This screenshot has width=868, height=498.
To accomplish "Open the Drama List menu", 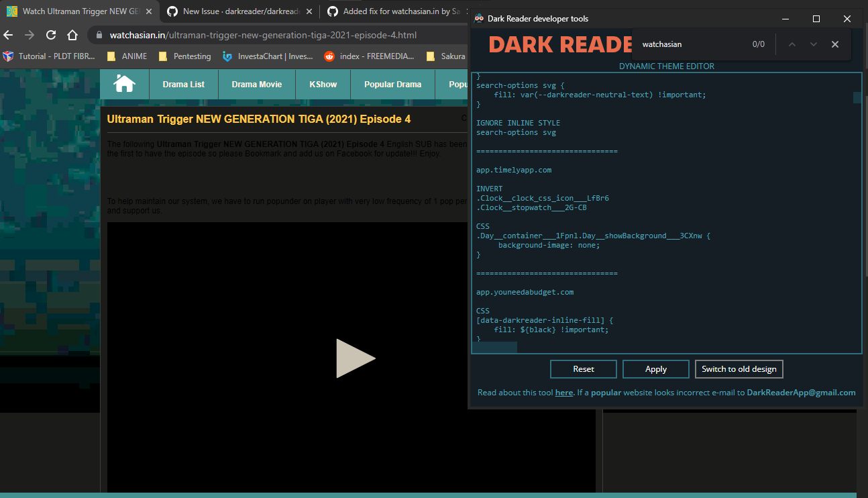I will point(184,85).
